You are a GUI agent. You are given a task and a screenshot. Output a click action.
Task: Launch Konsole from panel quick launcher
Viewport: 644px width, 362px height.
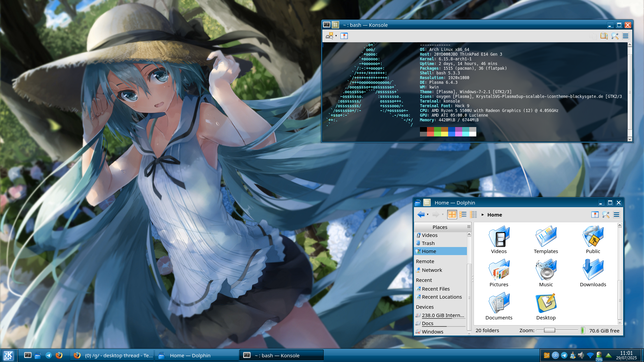pyautogui.click(x=28, y=355)
